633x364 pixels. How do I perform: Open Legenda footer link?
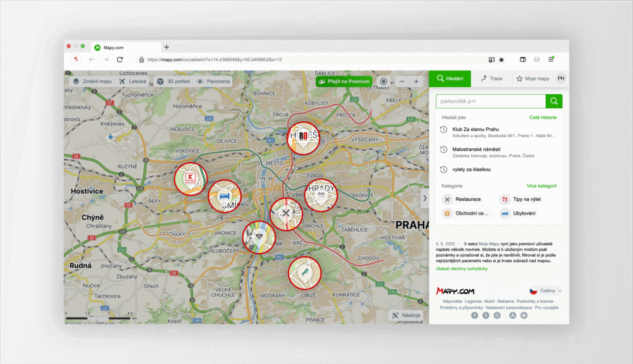[473, 302]
